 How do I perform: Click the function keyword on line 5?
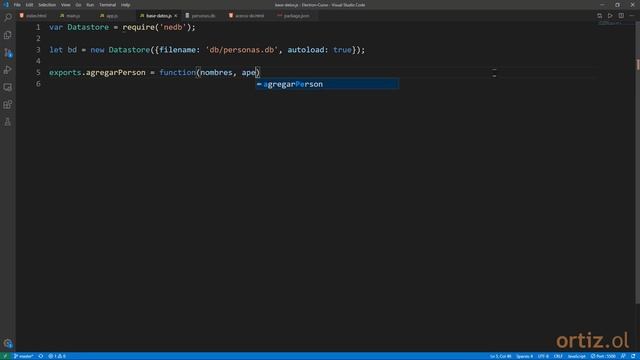[178, 73]
